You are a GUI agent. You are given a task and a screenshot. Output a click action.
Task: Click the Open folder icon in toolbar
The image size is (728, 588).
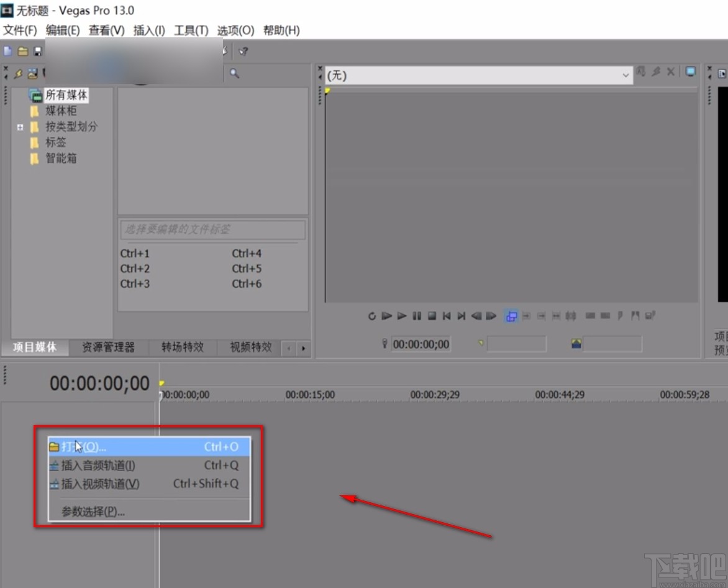pos(23,51)
